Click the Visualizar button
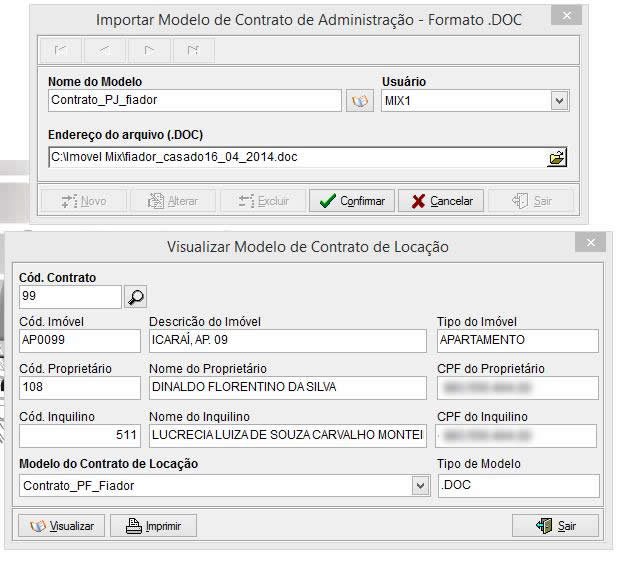The image size is (627, 561). (x=62, y=526)
